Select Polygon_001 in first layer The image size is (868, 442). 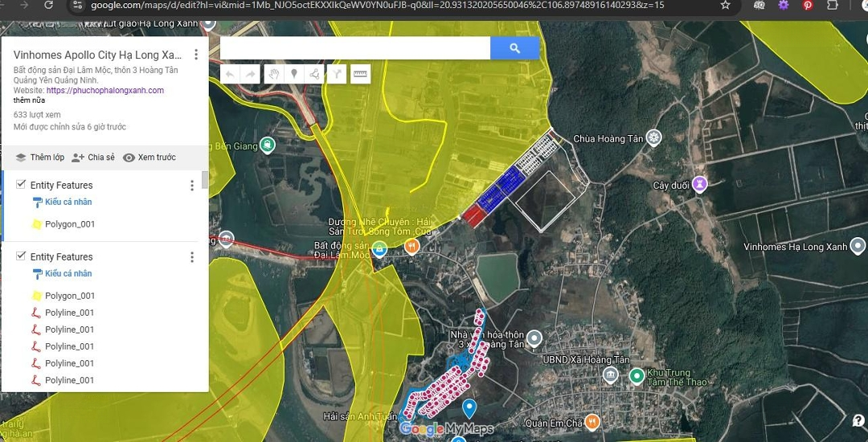(x=70, y=224)
